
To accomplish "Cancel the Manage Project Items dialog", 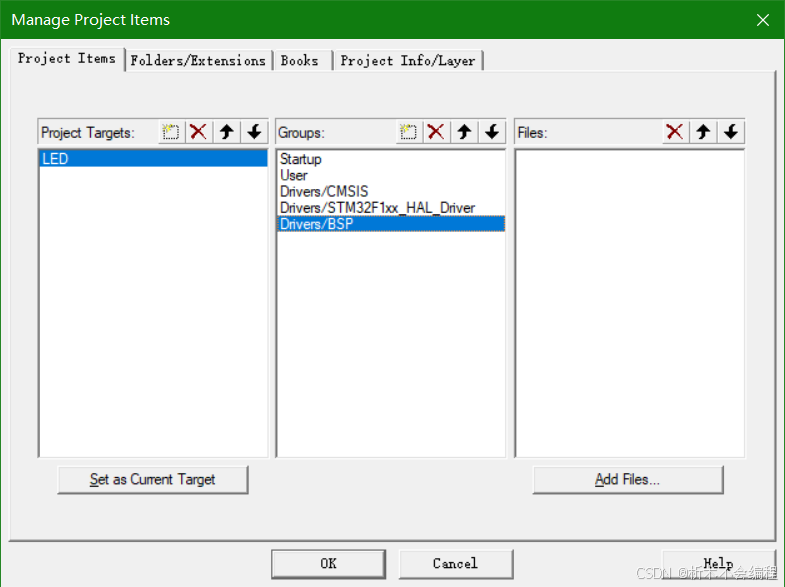I will [456, 563].
